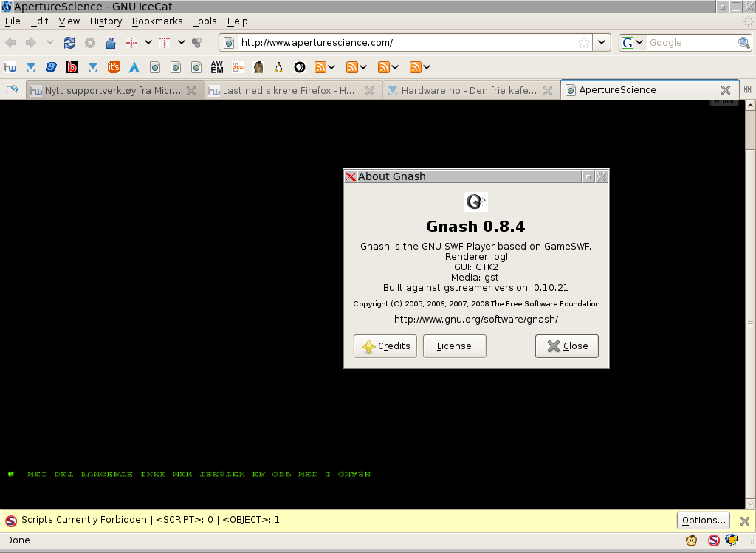Open the Arch Linux logo bookmark
Screen dimensions: 756x553
click(134, 67)
